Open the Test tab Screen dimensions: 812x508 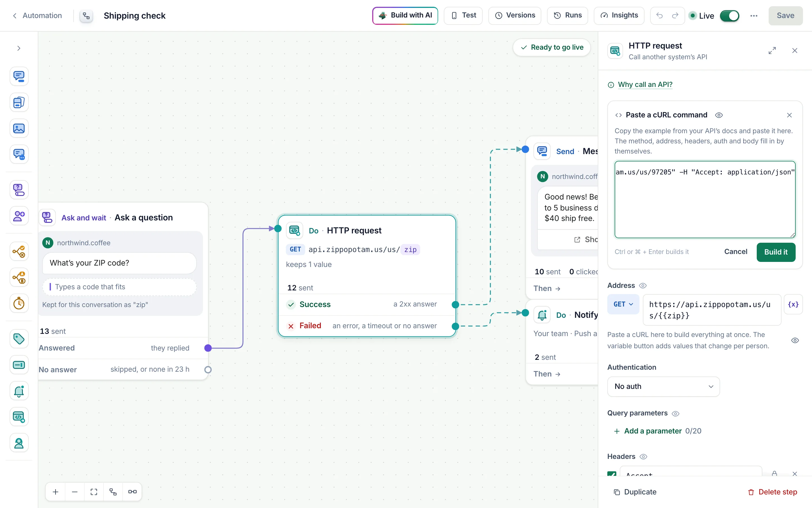point(463,16)
